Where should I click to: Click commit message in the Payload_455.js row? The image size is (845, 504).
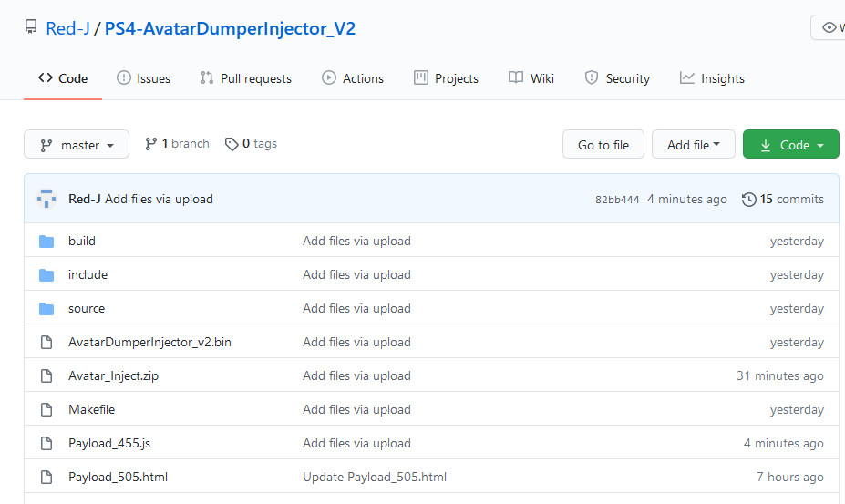click(x=356, y=443)
